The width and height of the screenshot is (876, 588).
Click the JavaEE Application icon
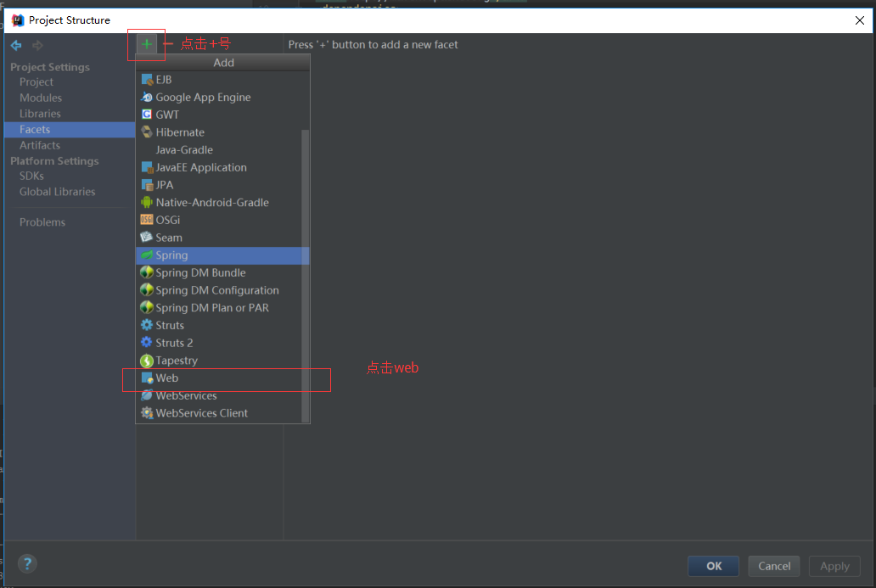click(147, 167)
